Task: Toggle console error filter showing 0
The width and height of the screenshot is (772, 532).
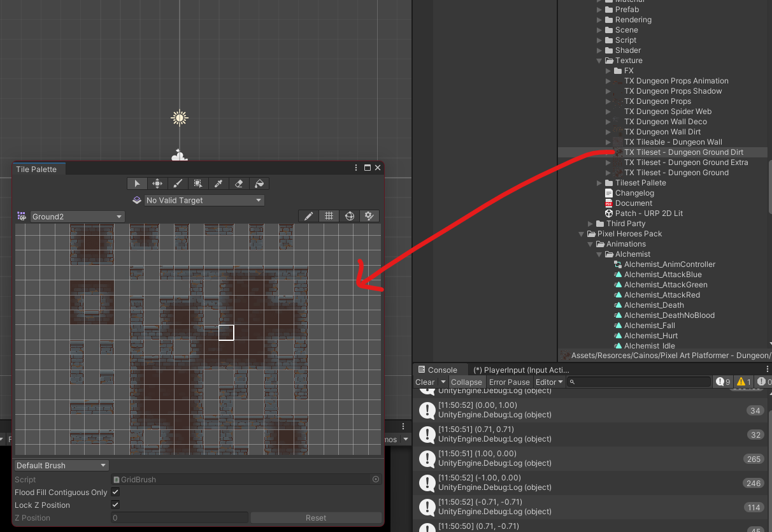Action: click(x=764, y=382)
